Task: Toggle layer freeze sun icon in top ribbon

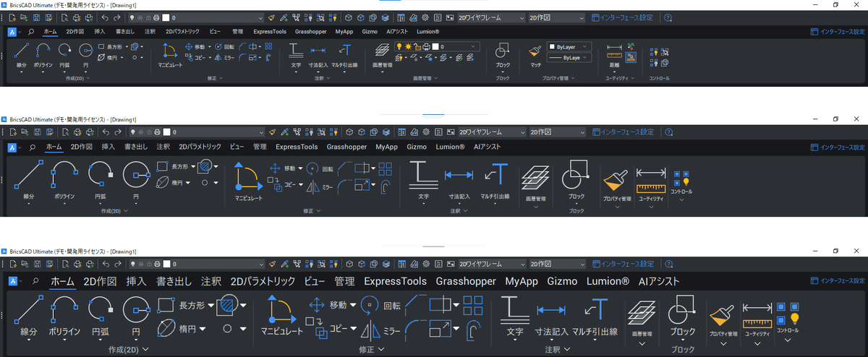Action: pyautogui.click(x=408, y=46)
